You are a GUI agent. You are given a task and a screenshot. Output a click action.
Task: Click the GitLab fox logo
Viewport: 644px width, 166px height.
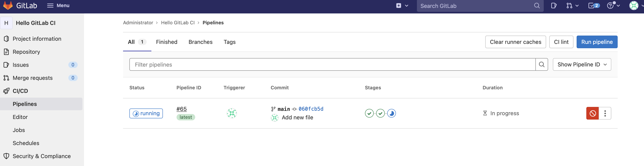pyautogui.click(x=8, y=6)
